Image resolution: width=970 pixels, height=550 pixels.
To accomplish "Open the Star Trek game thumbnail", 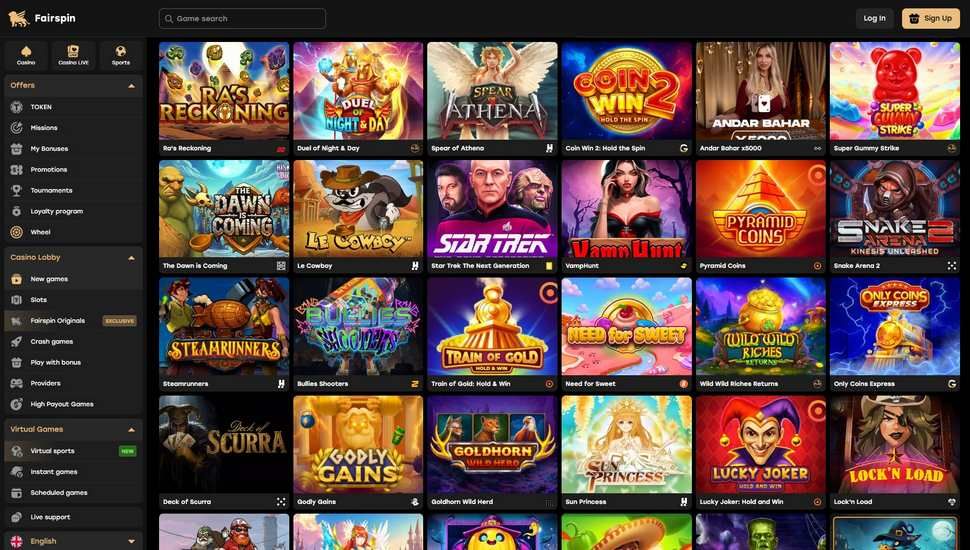I will point(492,209).
